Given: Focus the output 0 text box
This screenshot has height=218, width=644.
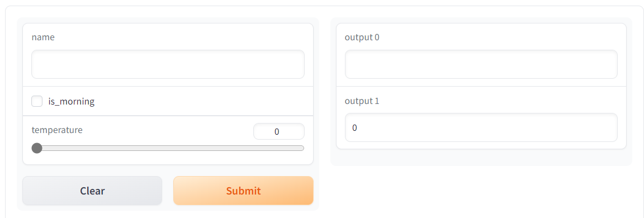Looking at the screenshot, I should [x=481, y=64].
